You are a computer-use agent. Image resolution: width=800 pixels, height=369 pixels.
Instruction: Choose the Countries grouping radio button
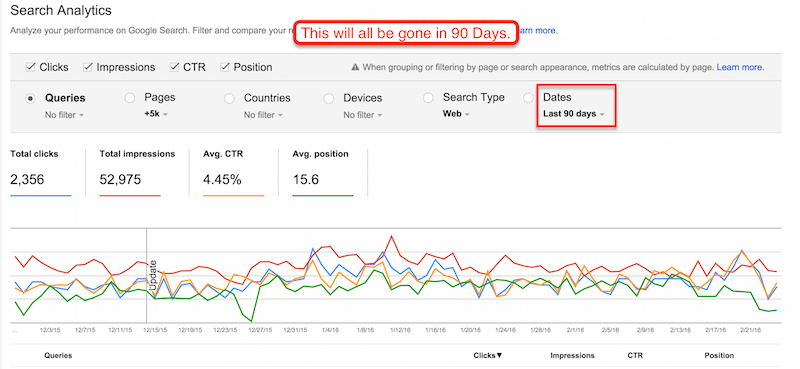pos(229,98)
